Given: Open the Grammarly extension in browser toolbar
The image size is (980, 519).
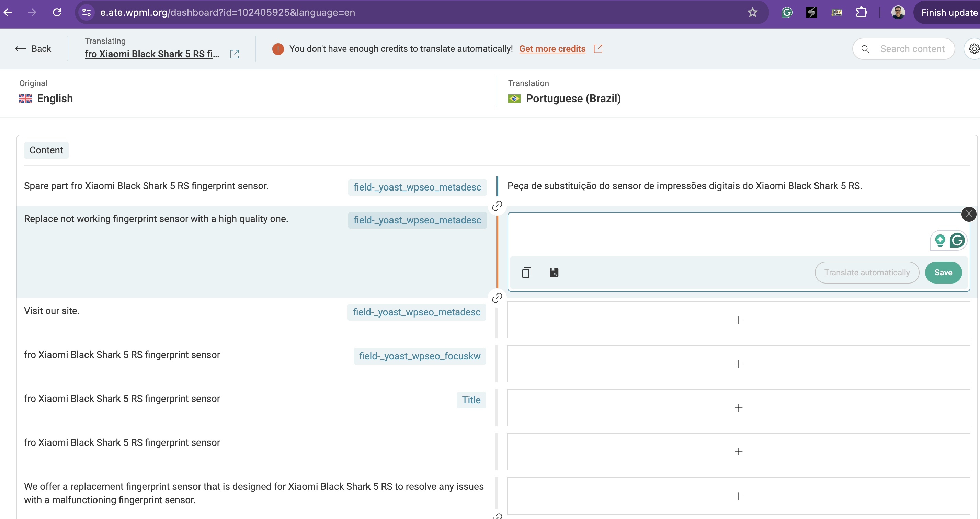Looking at the screenshot, I should 787,13.
